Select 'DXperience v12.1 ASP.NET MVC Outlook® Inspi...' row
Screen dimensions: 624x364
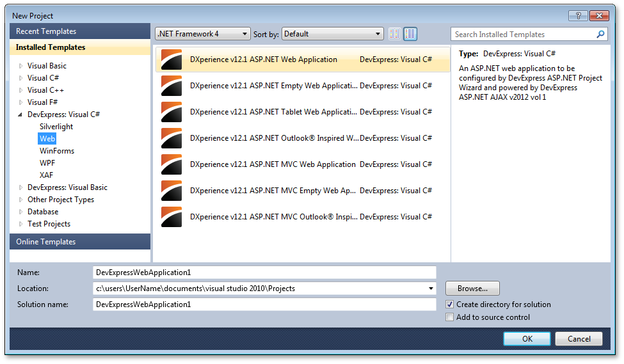(303, 218)
